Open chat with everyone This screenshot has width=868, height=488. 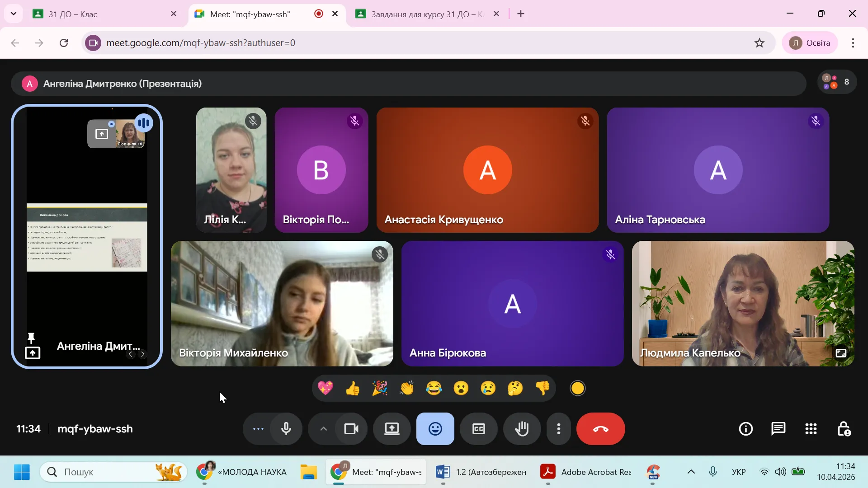(778, 429)
